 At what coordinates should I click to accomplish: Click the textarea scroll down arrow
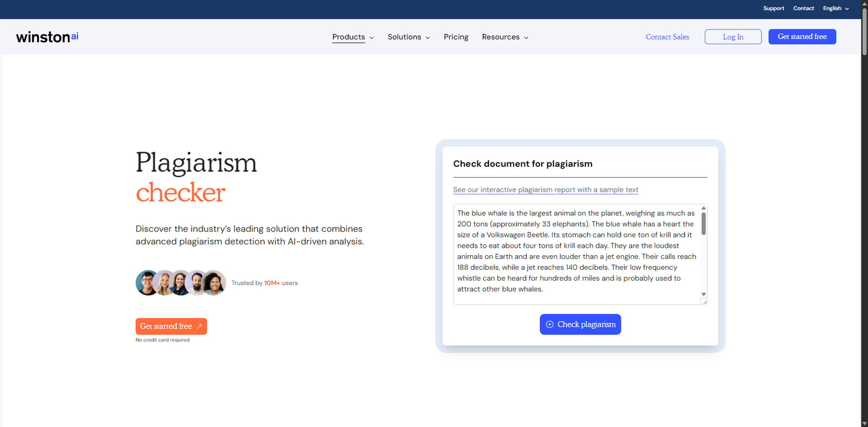pyautogui.click(x=704, y=294)
